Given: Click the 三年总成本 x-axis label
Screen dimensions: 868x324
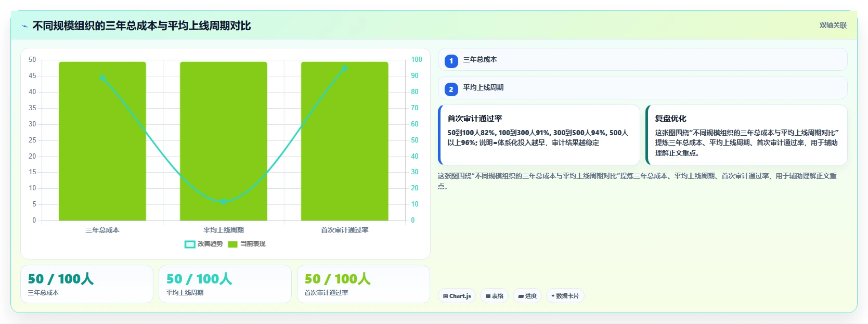Looking at the screenshot, I should click(102, 230).
